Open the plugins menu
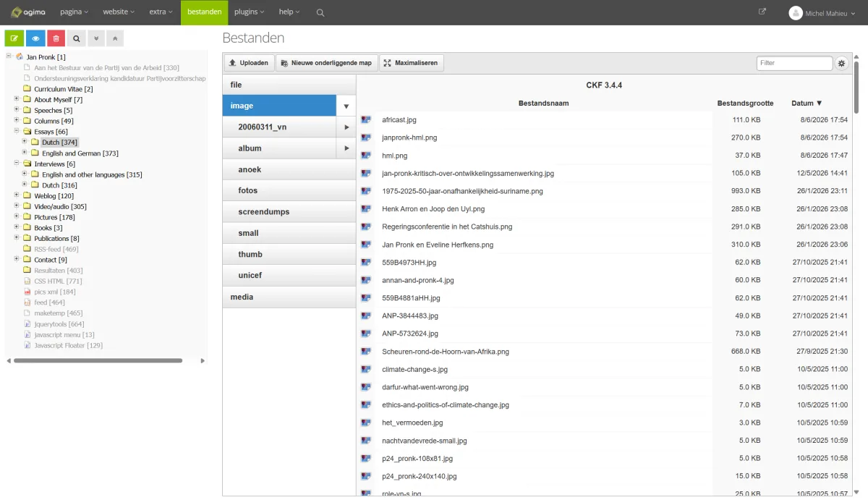Image resolution: width=868 pixels, height=500 pixels. point(250,12)
